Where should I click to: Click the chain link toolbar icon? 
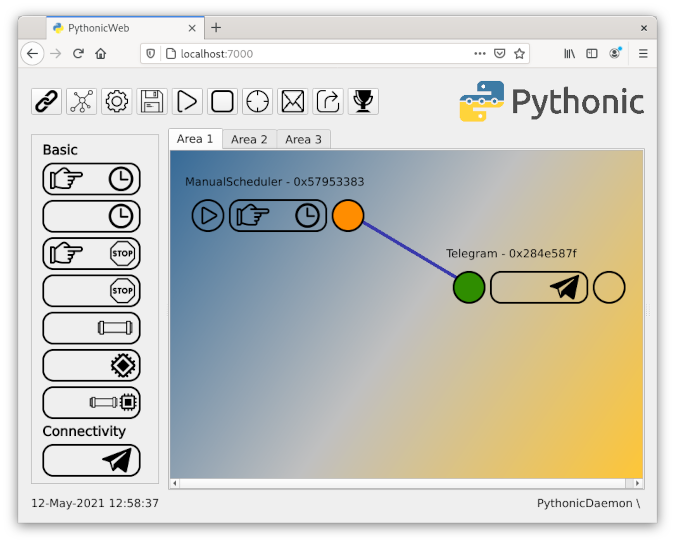(x=47, y=101)
